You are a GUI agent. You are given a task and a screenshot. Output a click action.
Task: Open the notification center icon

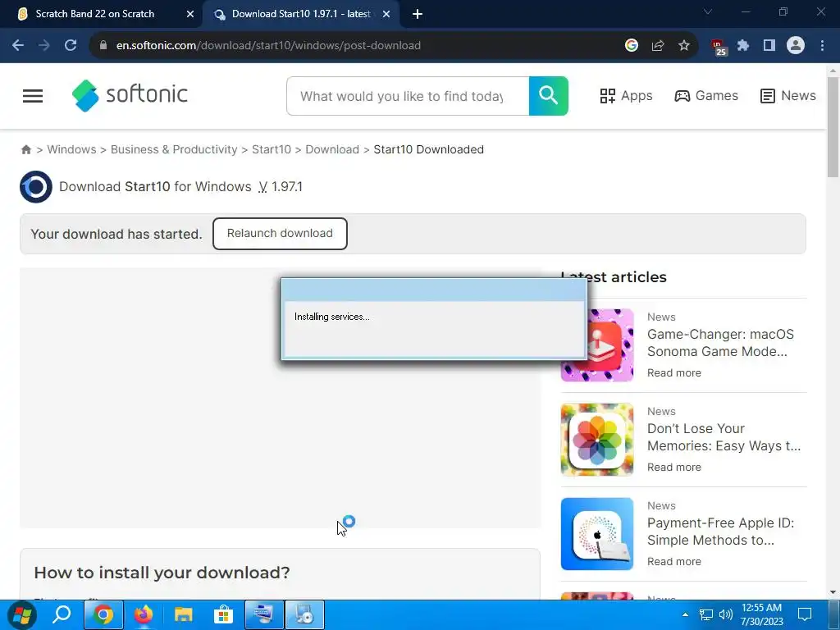[805, 615]
